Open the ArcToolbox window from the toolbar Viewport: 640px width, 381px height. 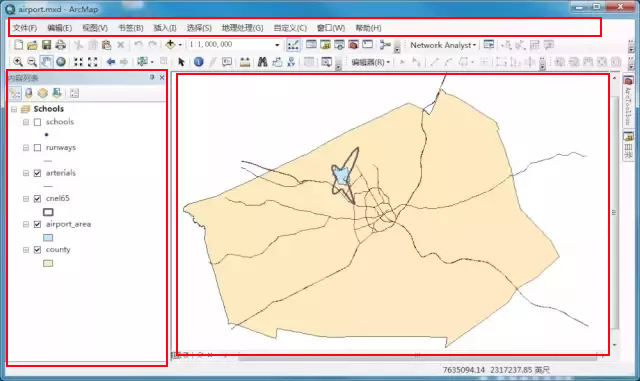pyautogui.click(x=353, y=45)
